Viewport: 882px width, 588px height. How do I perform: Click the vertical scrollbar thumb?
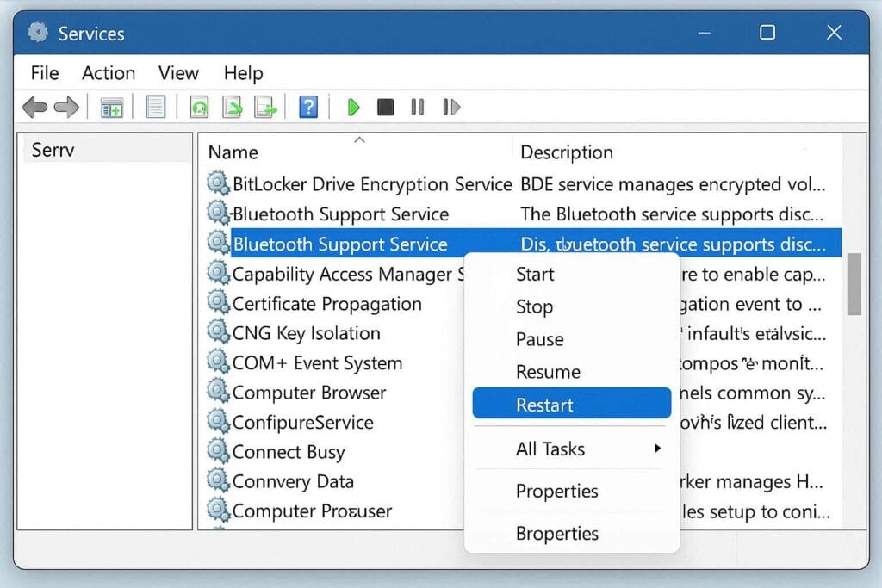[854, 284]
